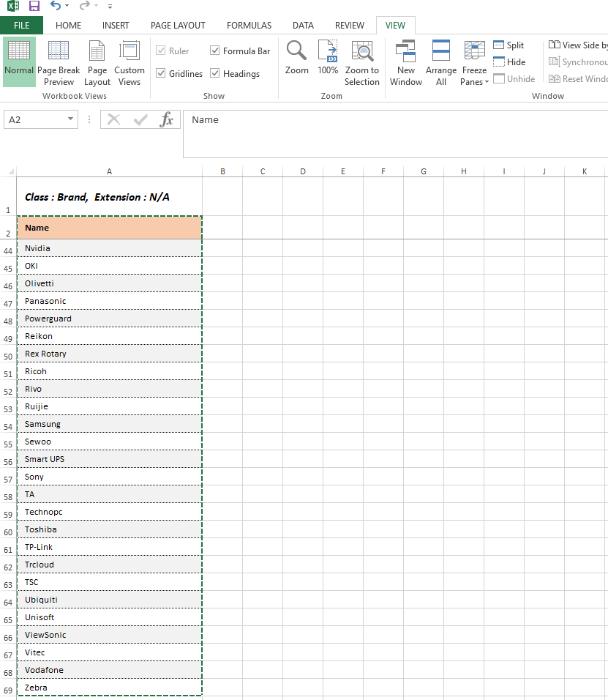608x700 pixels.
Task: Expand the Customize Quick Access Toolbar arrow
Action: (110, 7)
